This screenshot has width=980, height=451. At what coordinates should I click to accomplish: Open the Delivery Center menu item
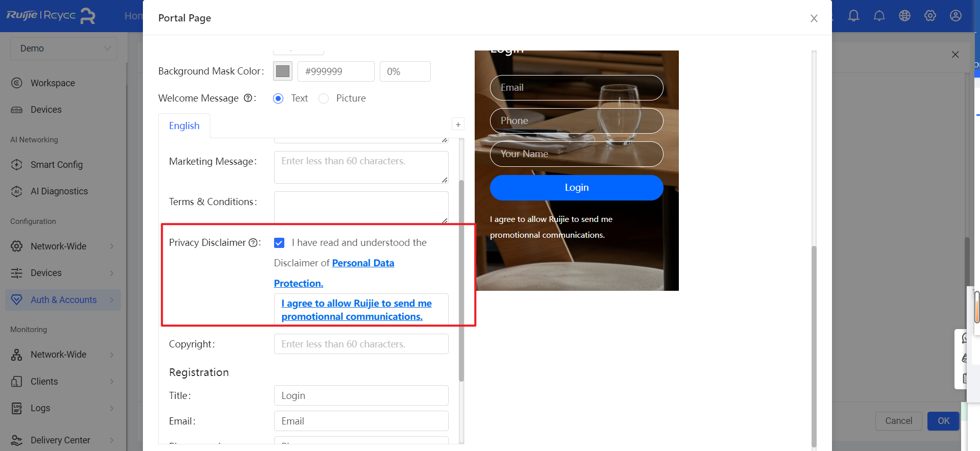(60, 440)
